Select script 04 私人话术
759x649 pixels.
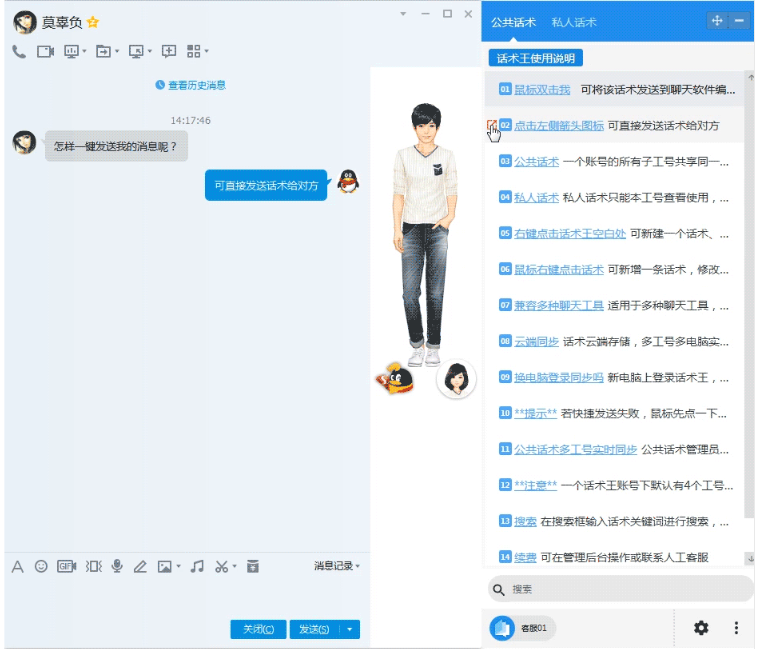click(x=614, y=197)
